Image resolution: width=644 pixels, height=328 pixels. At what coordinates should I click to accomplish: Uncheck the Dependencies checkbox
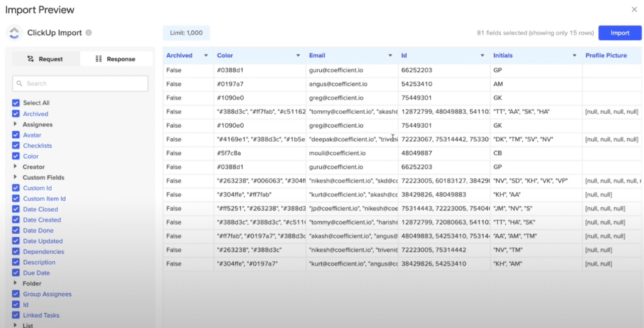[x=16, y=252]
